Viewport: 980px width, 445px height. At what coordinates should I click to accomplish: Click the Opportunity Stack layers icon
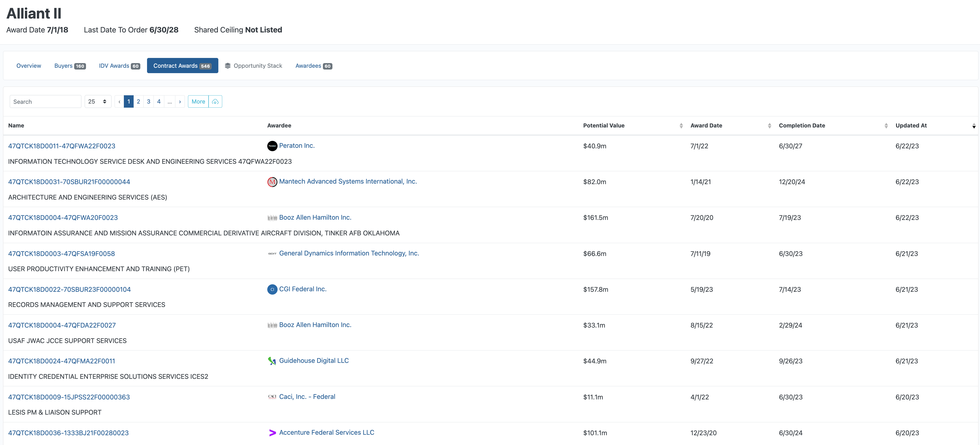pos(228,66)
